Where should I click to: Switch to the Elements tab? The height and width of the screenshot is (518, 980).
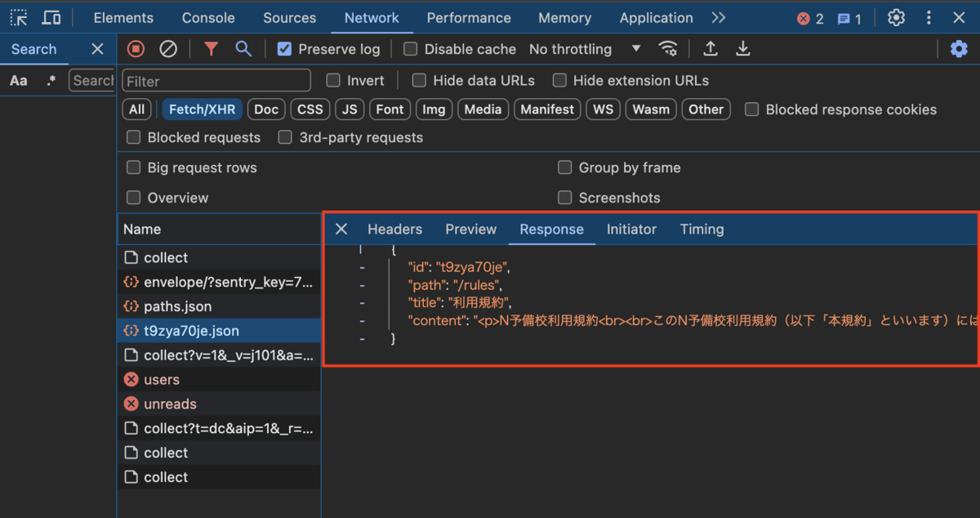(123, 17)
